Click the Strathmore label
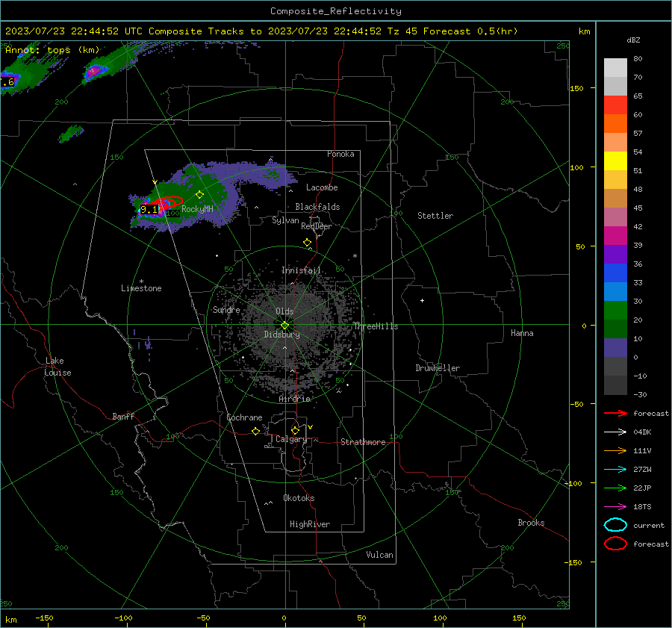672x628 pixels. (x=363, y=442)
